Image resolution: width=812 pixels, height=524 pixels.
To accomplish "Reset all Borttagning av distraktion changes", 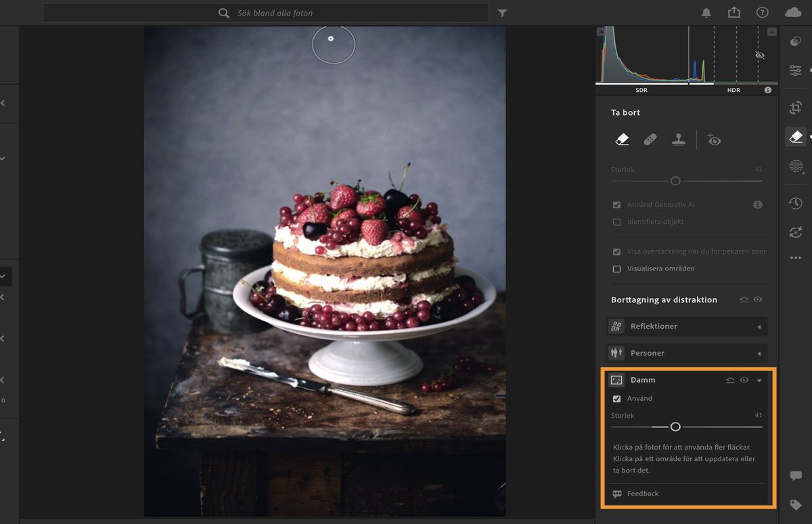I will pyautogui.click(x=744, y=300).
